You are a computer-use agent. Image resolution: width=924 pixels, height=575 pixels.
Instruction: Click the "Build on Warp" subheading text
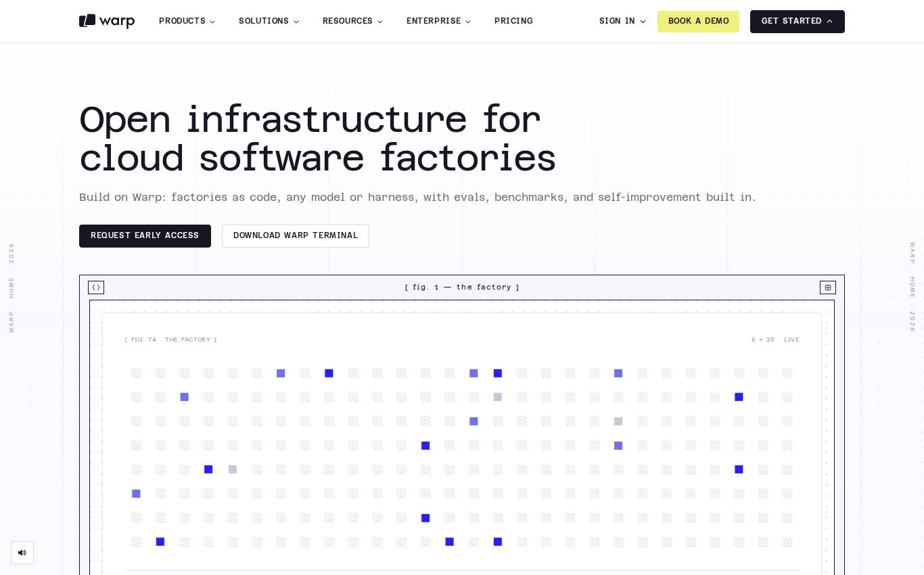pyautogui.click(x=417, y=198)
